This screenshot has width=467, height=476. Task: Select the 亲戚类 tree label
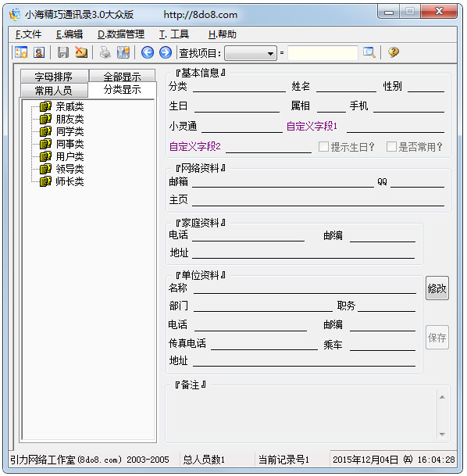tap(70, 106)
